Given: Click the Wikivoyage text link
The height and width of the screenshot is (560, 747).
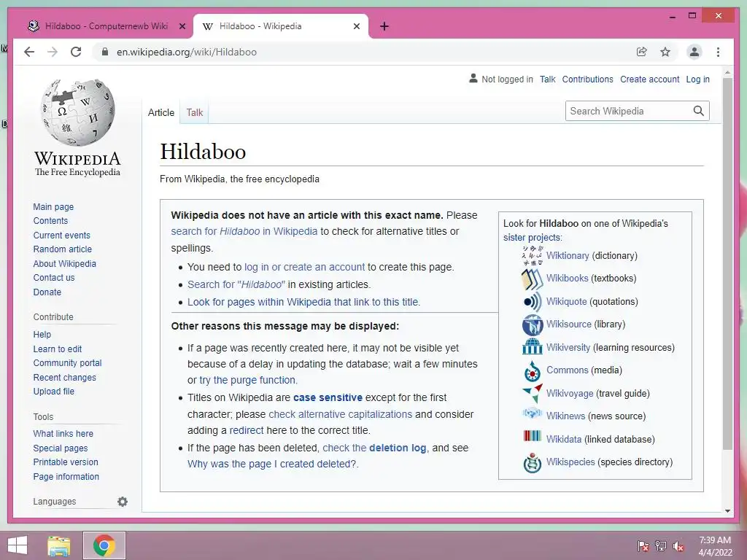Looking at the screenshot, I should 570,393.
